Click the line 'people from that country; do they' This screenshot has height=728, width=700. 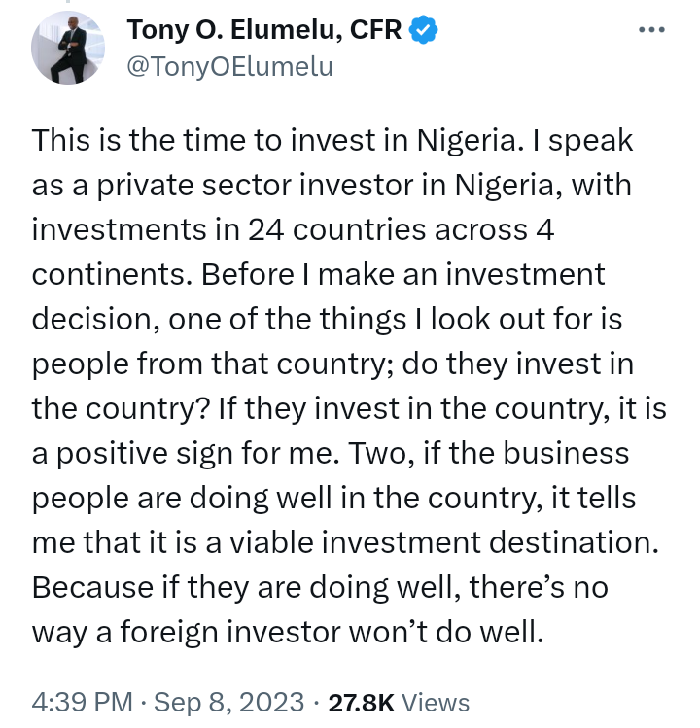click(332, 364)
